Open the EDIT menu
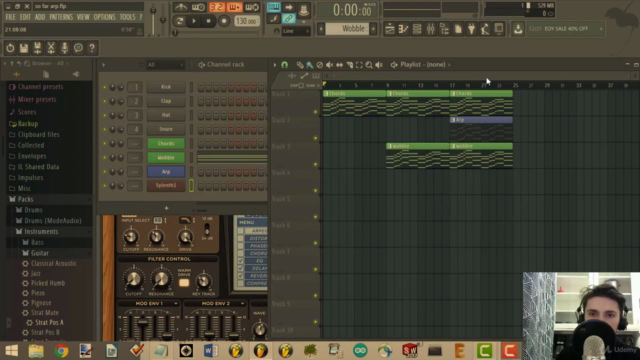Viewport: 640px width, 360px height. (x=25, y=17)
